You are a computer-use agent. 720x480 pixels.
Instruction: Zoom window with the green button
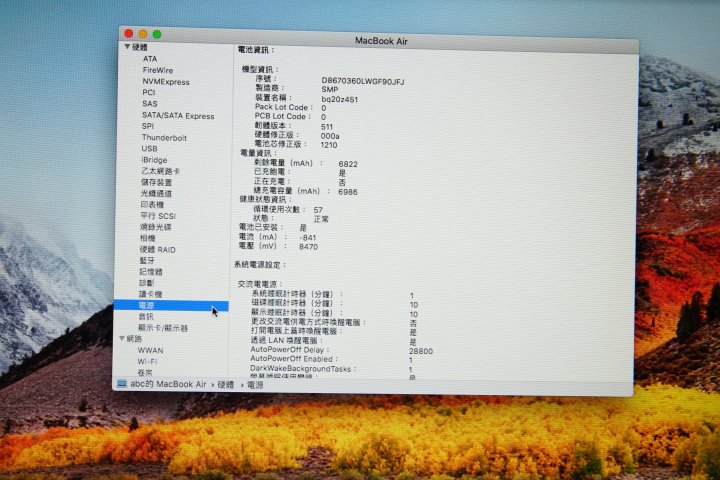point(157,34)
